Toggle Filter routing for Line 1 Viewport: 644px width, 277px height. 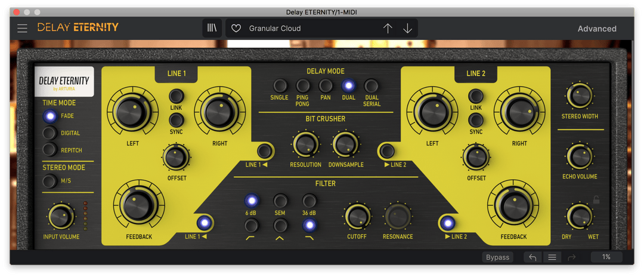pos(205,223)
